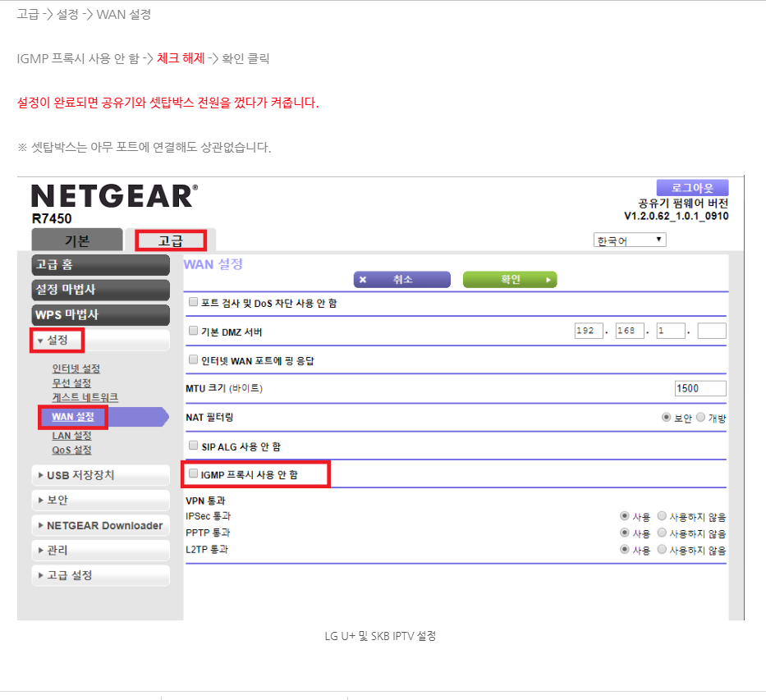Viewport: 766px width, 700px height.
Task: Open 설정 마법사 menu
Action: [101, 290]
